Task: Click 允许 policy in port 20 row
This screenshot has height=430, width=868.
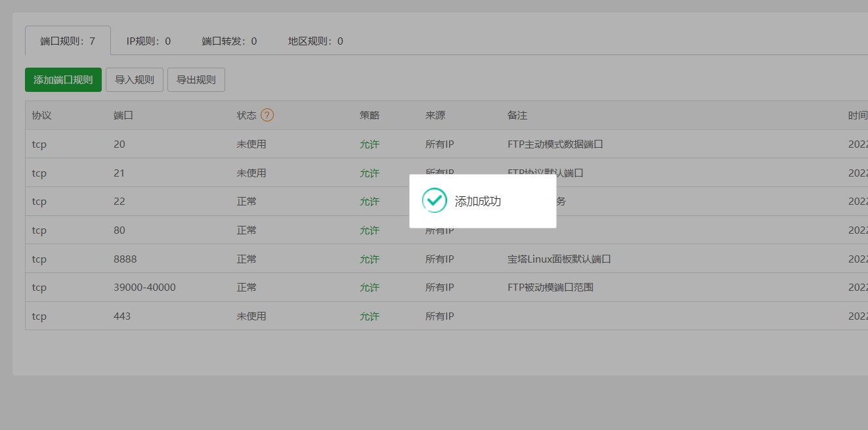Action: 370,144
